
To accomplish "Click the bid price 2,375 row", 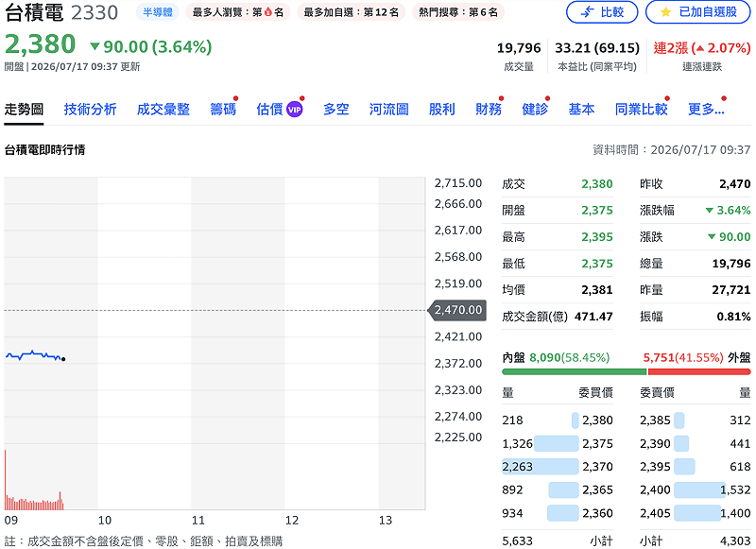I will (558, 443).
